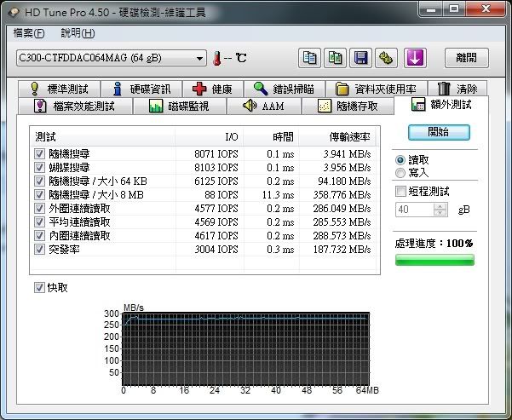Click the 開始 start button
The width and height of the screenshot is (512, 420).
pos(439,132)
